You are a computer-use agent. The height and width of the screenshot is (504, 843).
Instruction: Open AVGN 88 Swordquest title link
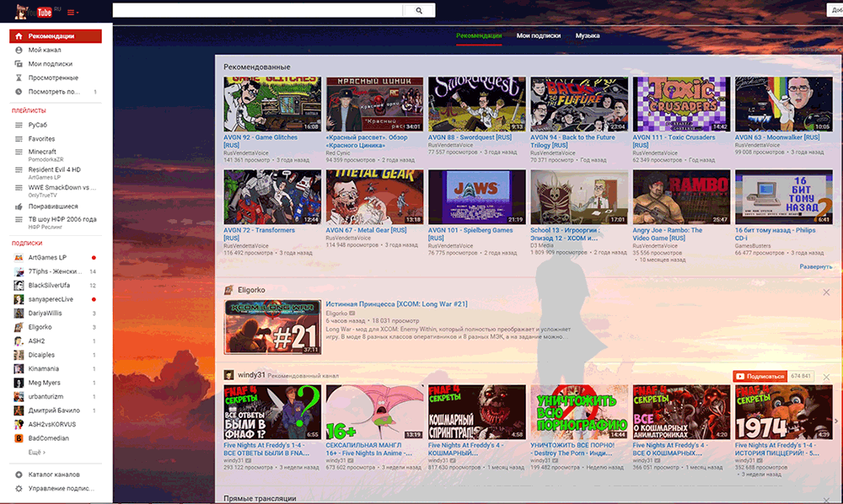[470, 137]
